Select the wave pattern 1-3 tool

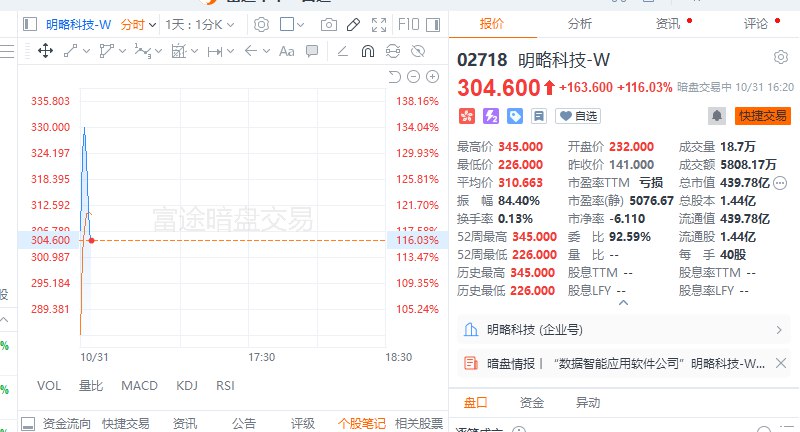tap(143, 51)
